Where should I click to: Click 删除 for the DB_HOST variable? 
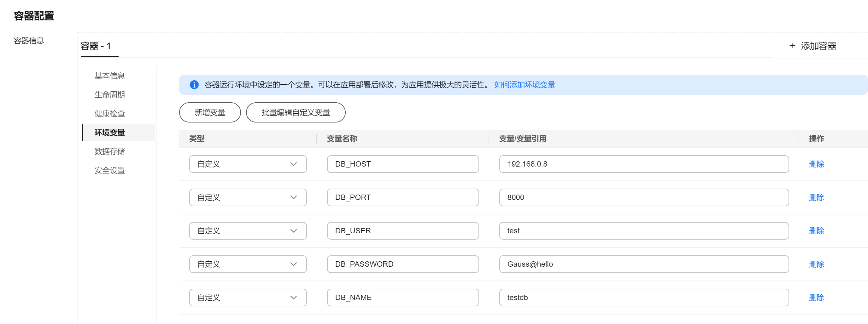(x=816, y=164)
